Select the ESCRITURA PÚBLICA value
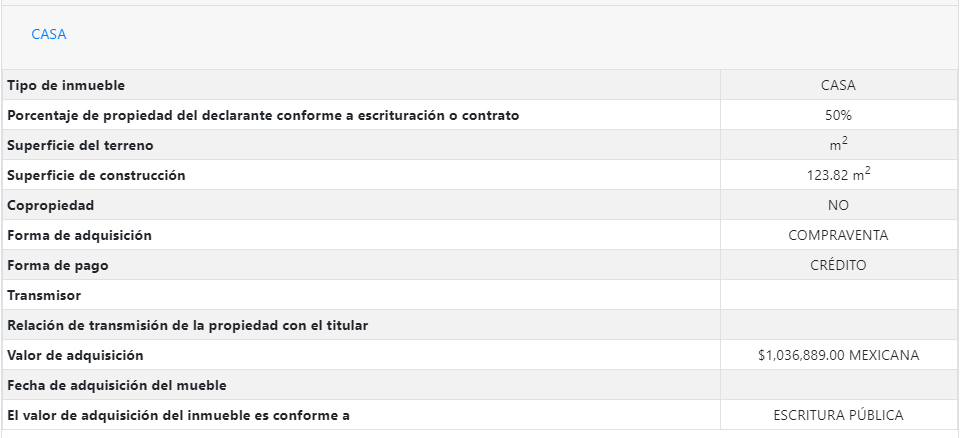The width and height of the screenshot is (964, 438). [838, 415]
